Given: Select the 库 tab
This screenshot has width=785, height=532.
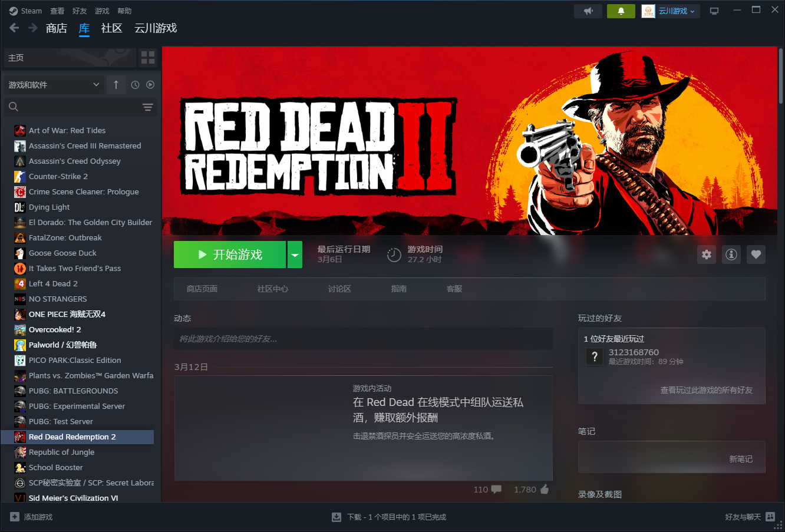Looking at the screenshot, I should tap(84, 28).
